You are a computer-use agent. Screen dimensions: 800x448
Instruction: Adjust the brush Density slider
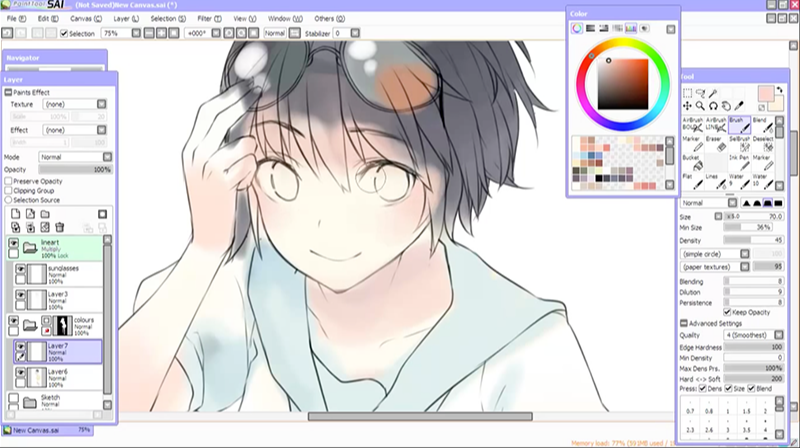tap(754, 240)
